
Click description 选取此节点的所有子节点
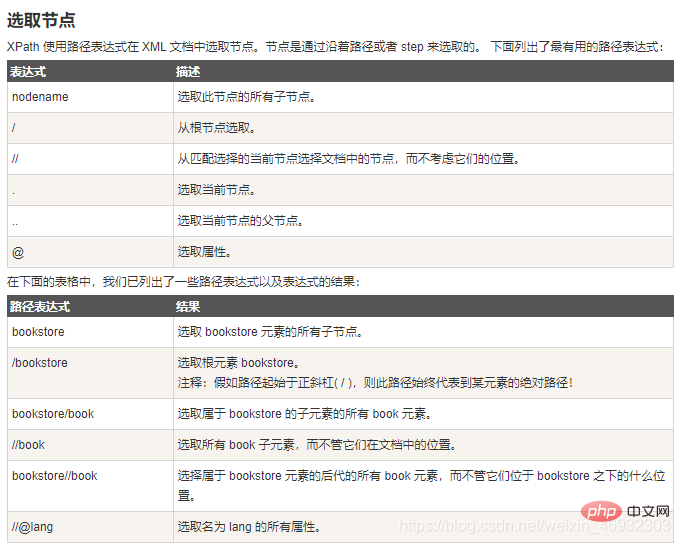click(246, 97)
